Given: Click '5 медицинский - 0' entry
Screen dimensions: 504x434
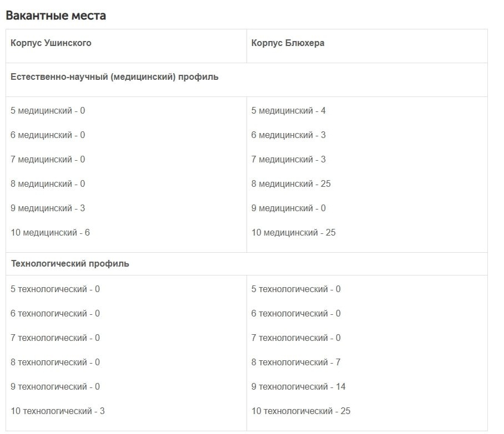Looking at the screenshot, I should [x=48, y=111].
